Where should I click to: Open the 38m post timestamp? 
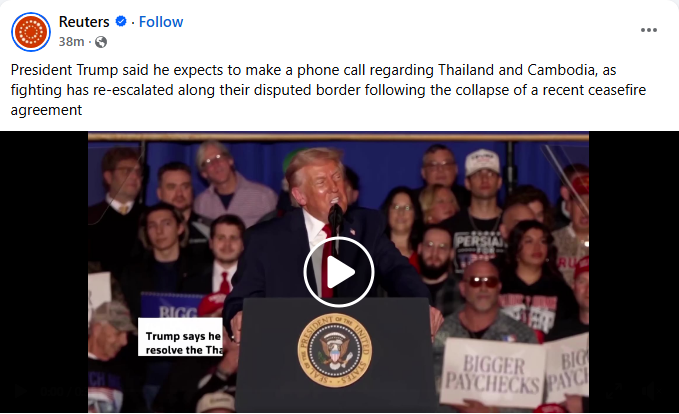pyautogui.click(x=71, y=42)
